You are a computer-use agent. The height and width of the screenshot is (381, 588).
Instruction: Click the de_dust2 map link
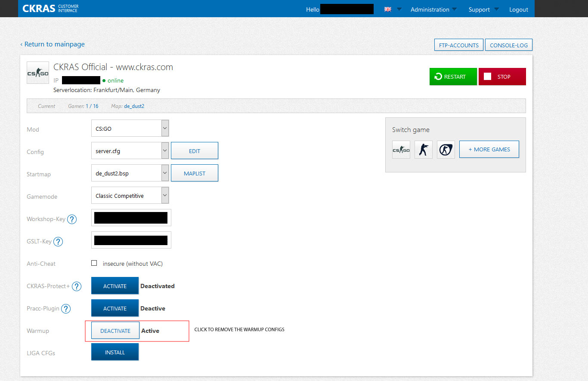point(134,106)
